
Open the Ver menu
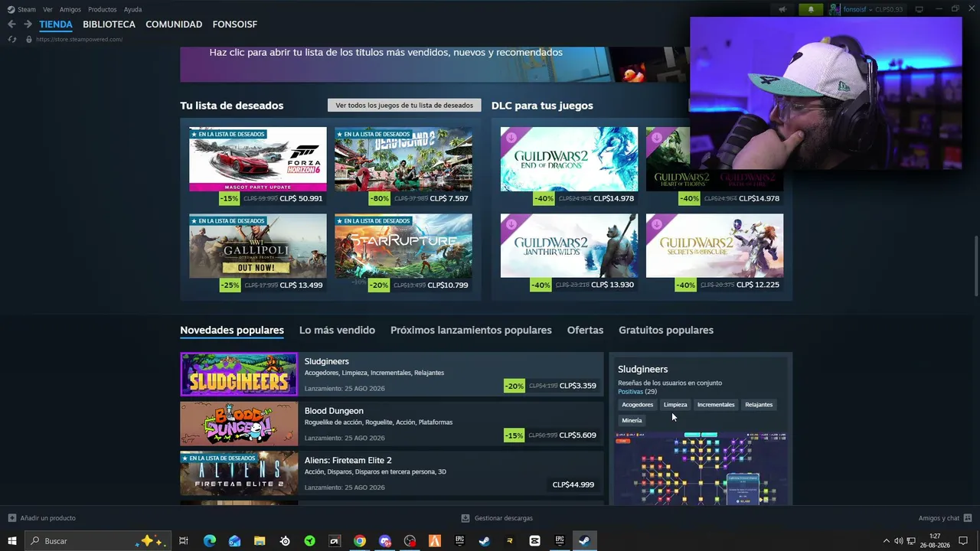click(47, 9)
